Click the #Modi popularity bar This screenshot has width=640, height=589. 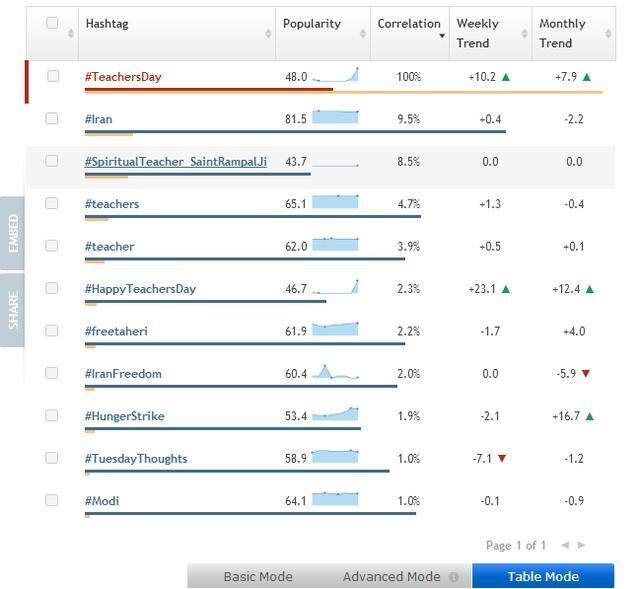(x=250, y=514)
